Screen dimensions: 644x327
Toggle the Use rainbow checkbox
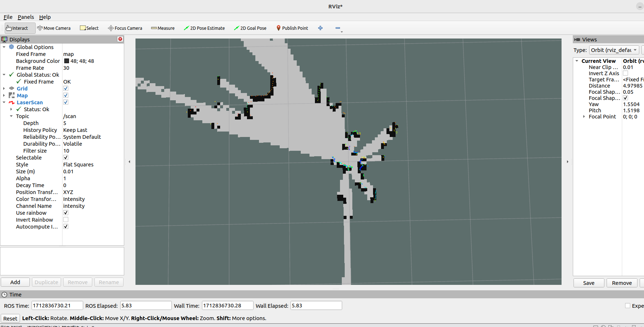pos(66,213)
